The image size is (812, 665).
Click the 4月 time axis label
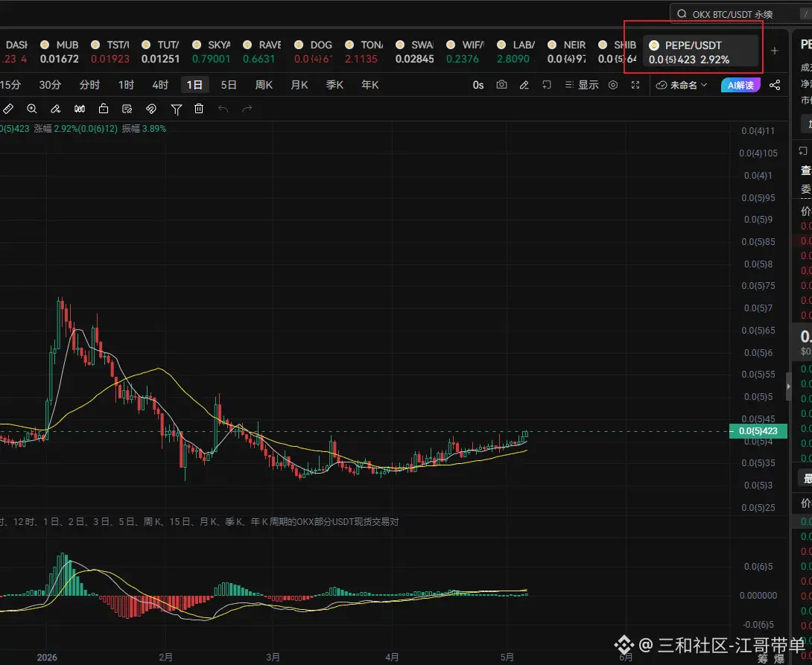coord(392,658)
